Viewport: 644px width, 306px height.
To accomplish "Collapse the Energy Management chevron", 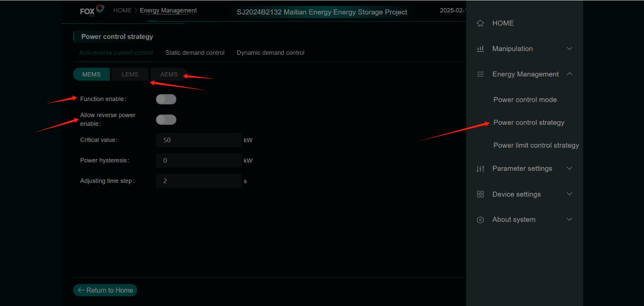I will click(x=570, y=74).
